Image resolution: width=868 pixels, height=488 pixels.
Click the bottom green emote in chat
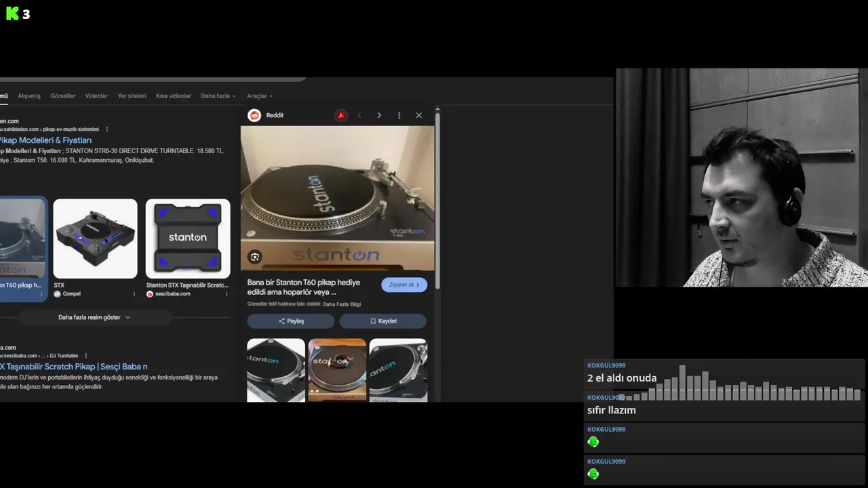[x=593, y=474]
